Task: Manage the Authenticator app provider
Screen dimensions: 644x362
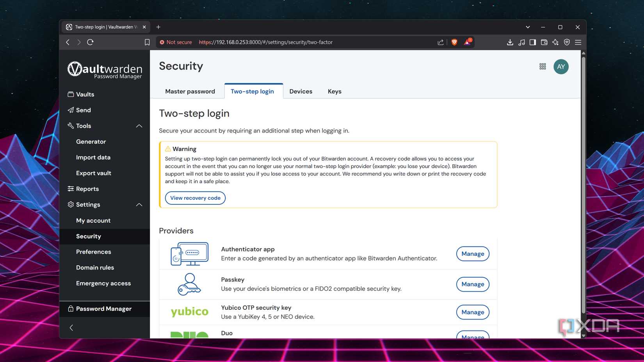Action: tap(473, 254)
